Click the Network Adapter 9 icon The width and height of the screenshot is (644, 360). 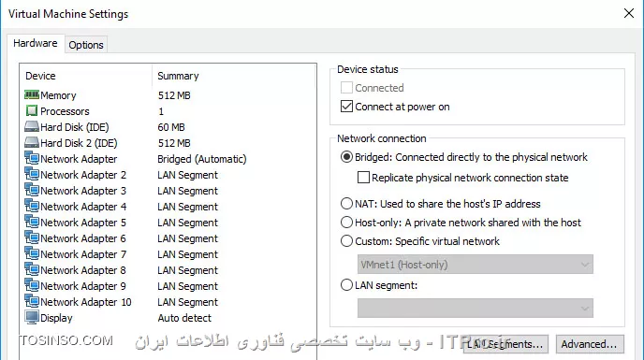(x=32, y=286)
